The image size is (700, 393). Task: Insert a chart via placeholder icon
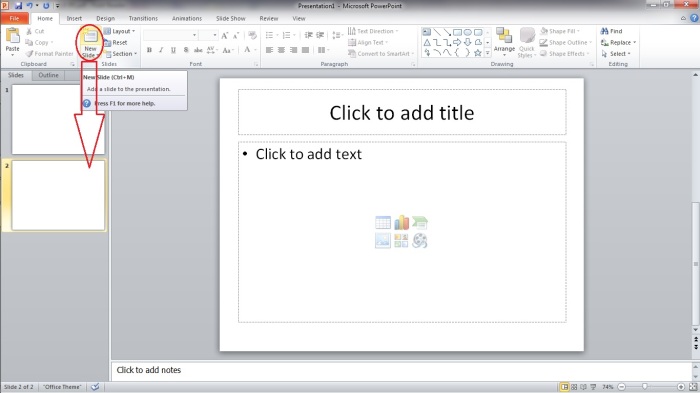(401, 222)
